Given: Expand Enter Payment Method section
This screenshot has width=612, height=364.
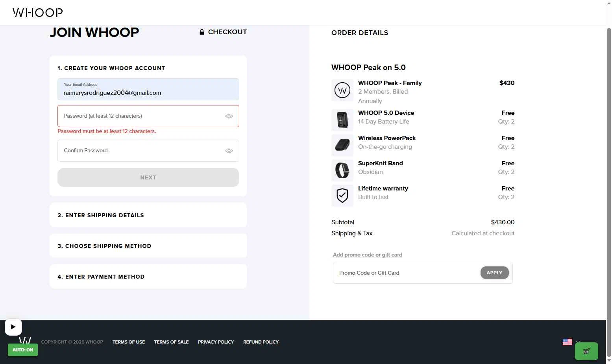Looking at the screenshot, I should click(148, 277).
